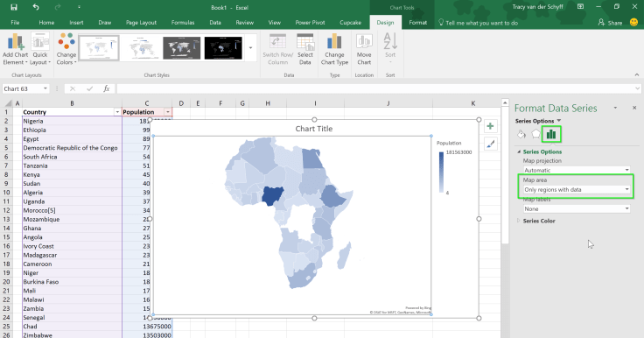
Task: Open Change Colors palette
Action: click(x=66, y=49)
